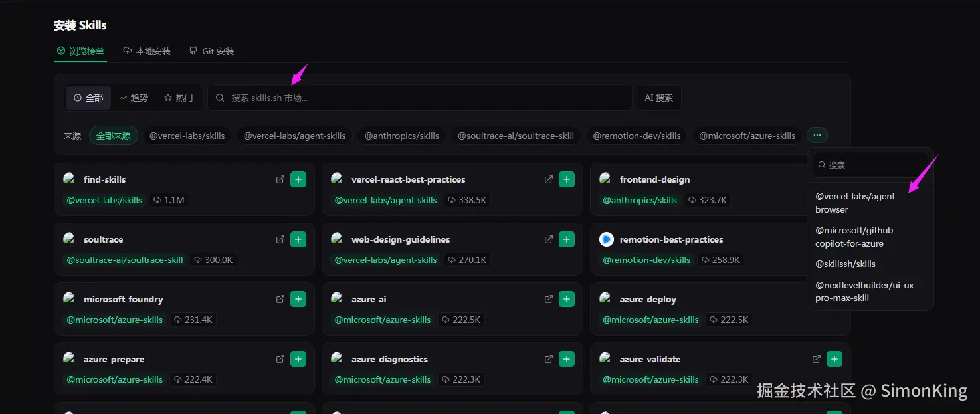
Task: Open @anthropics/skills link on frontend-design card
Action: coord(640,200)
